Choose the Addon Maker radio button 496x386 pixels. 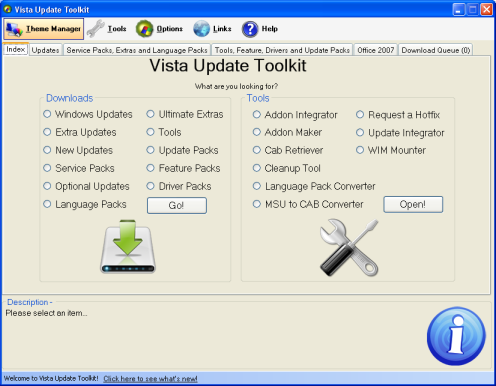(257, 132)
